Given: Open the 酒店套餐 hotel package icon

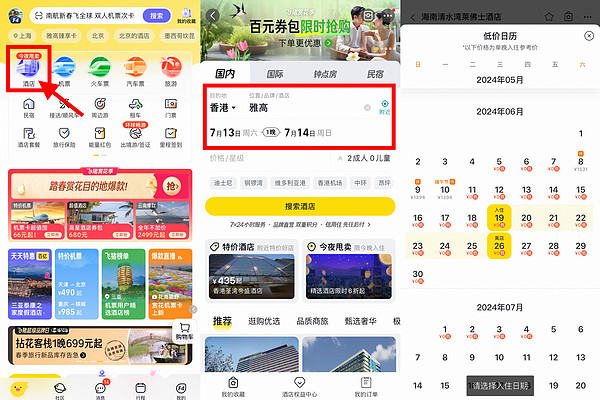Looking at the screenshot, I should click(29, 137).
